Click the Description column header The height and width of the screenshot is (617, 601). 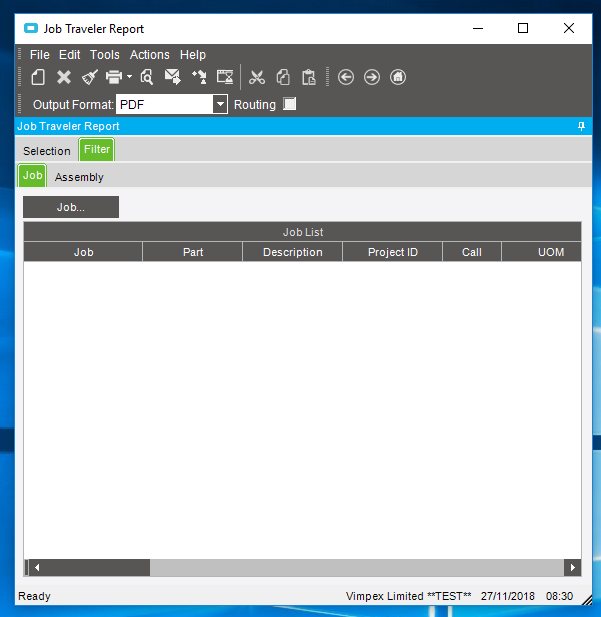(292, 252)
